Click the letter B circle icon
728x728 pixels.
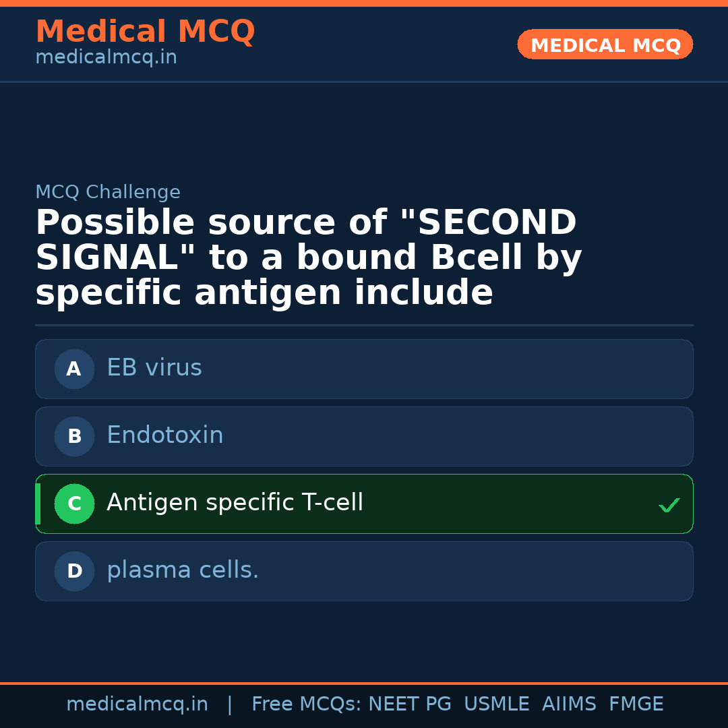click(74, 436)
